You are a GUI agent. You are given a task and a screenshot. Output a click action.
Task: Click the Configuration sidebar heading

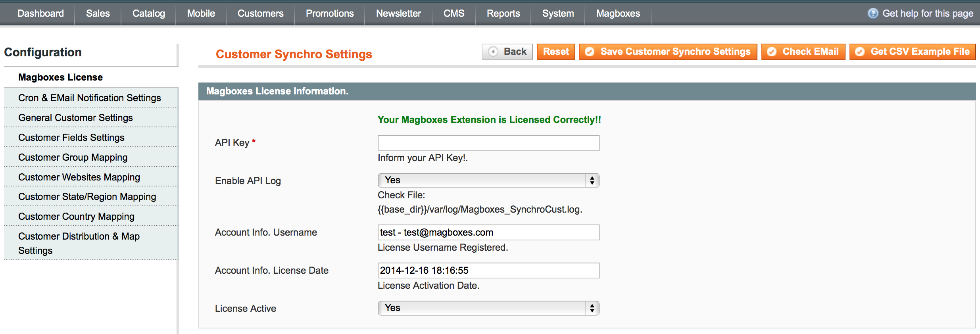point(43,52)
